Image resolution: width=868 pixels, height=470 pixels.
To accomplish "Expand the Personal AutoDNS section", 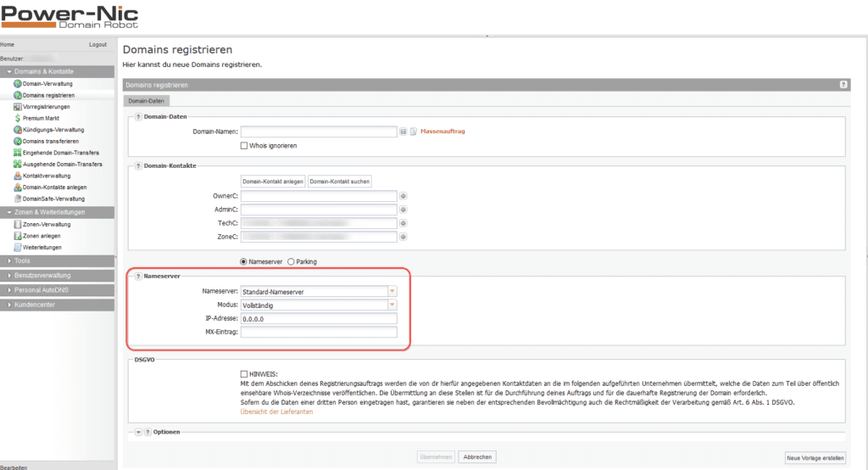I will coord(57,290).
